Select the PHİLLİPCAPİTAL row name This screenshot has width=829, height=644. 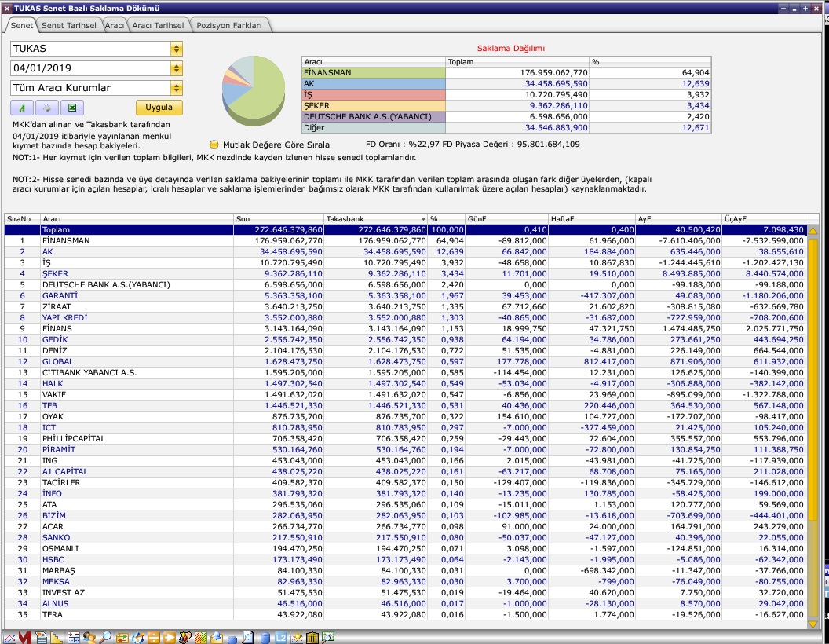74,439
